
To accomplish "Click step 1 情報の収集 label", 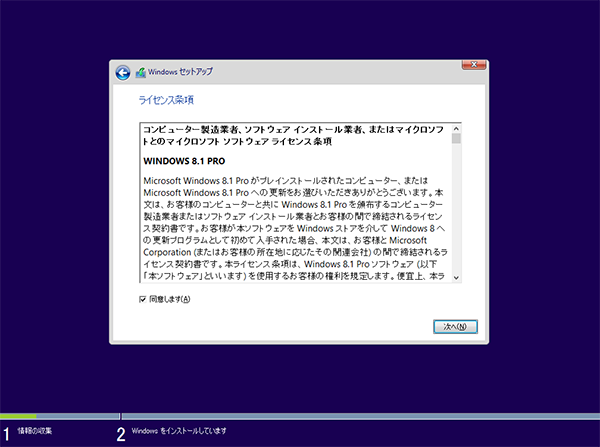I will click(34, 431).
